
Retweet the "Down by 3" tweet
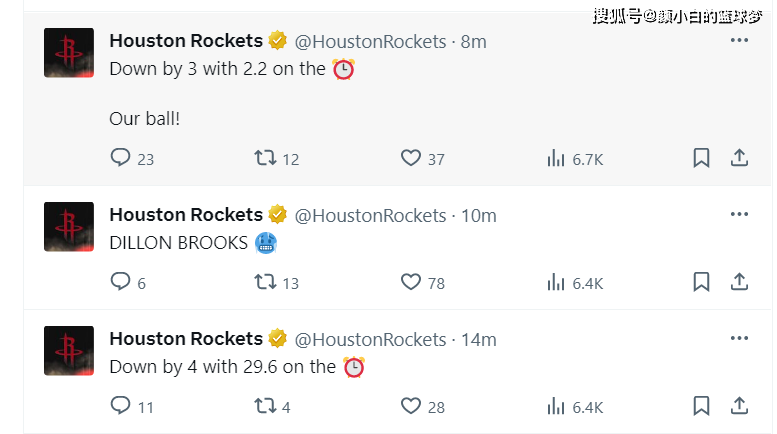[265, 158]
